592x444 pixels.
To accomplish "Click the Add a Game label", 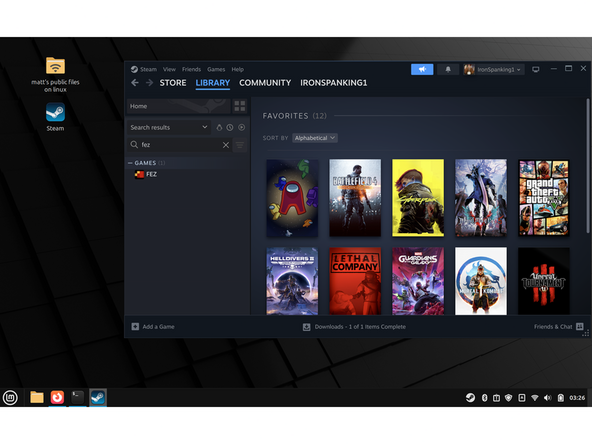I will click(x=159, y=327).
